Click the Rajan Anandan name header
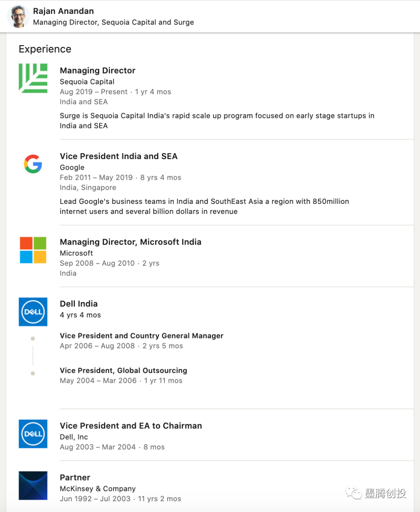The width and height of the screenshot is (420, 512). (63, 11)
